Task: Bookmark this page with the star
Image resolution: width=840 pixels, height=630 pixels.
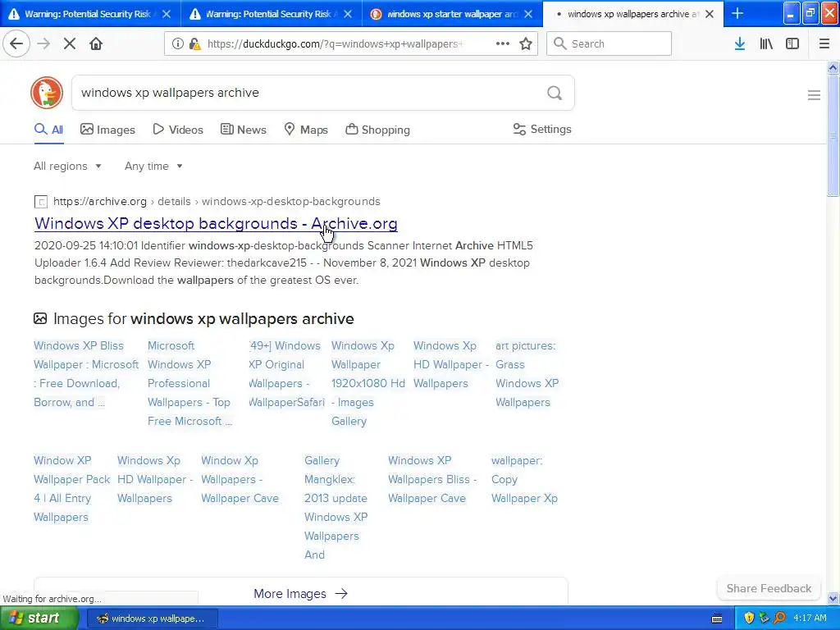Action: tap(526, 44)
